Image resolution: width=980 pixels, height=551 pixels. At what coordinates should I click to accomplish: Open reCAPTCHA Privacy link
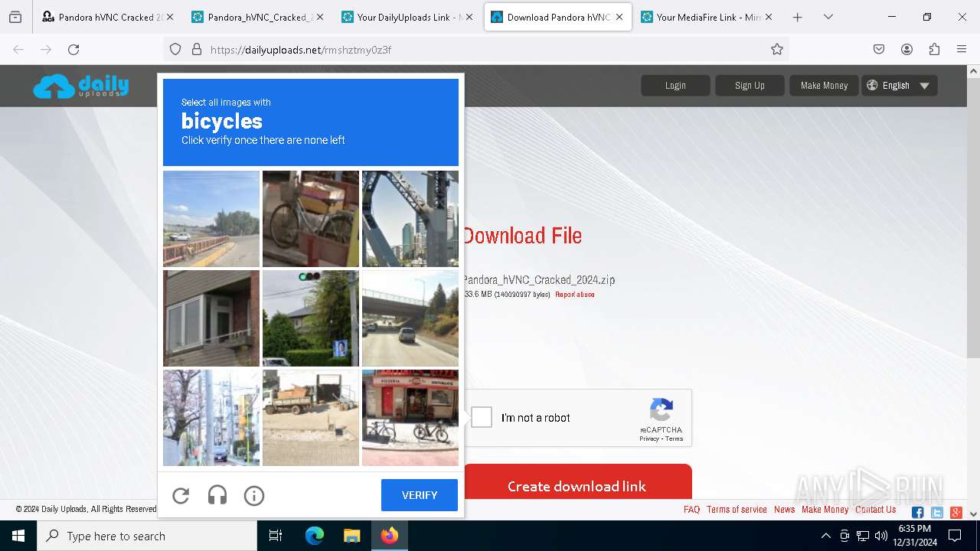coord(649,439)
